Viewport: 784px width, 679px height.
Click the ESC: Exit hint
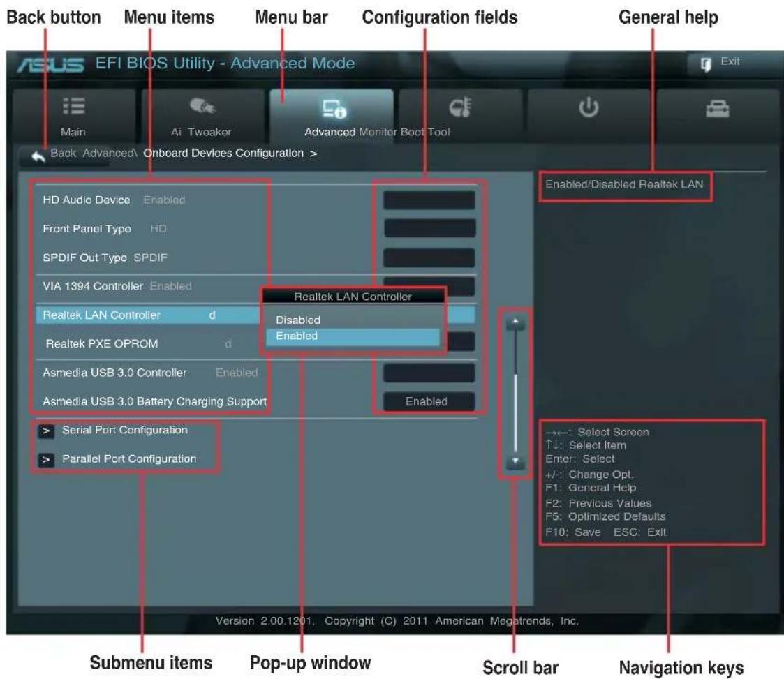coord(640,532)
